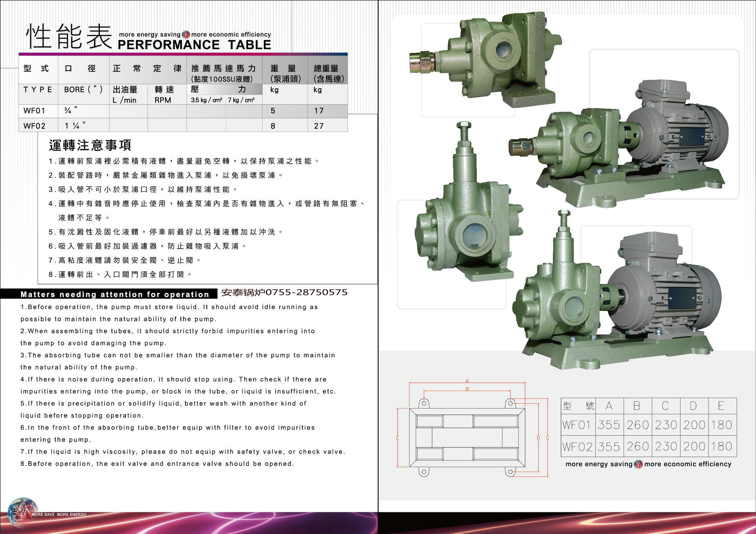Click the total weight "17" for WF01
This screenshot has width=756, height=534.
[319, 111]
